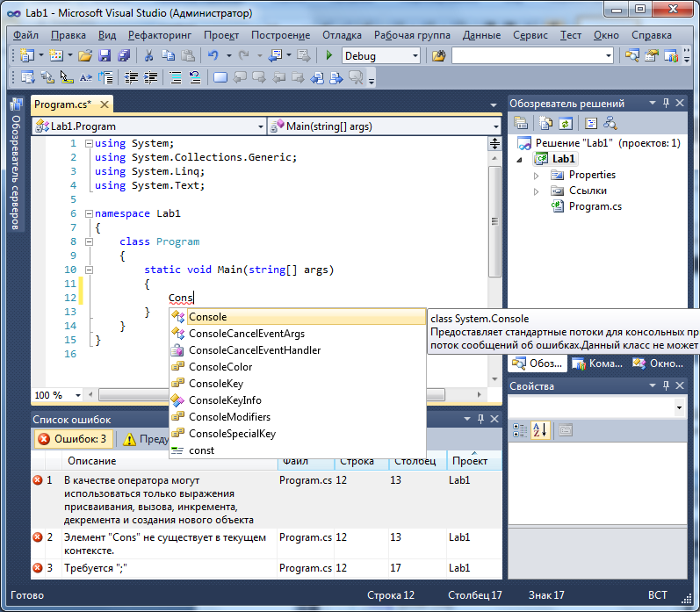Pick ConsoleKeyInfo from the completion list
Screen dimensions: 700x612
tap(298, 400)
